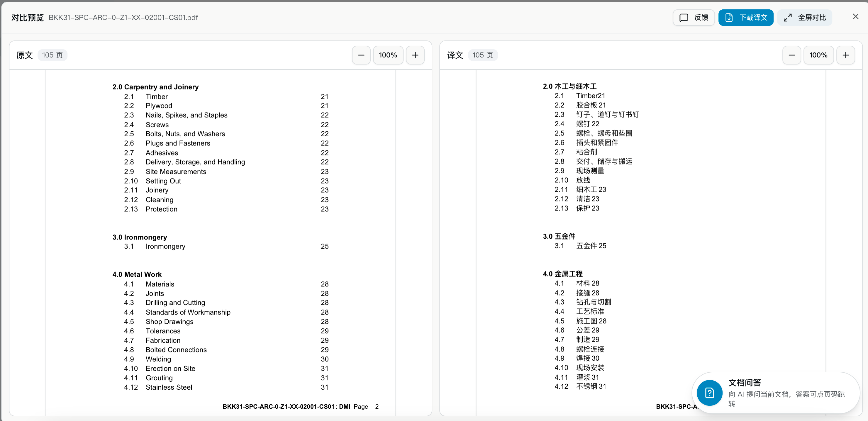The height and width of the screenshot is (421, 868).
Task: Click the 4.0 Metal Work heading
Action: pos(137,274)
